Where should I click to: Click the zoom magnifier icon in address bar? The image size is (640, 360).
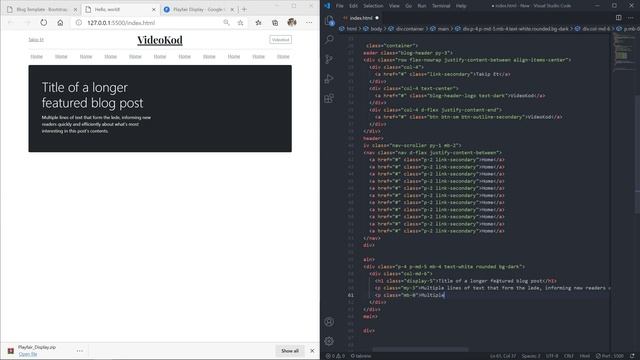(x=226, y=23)
